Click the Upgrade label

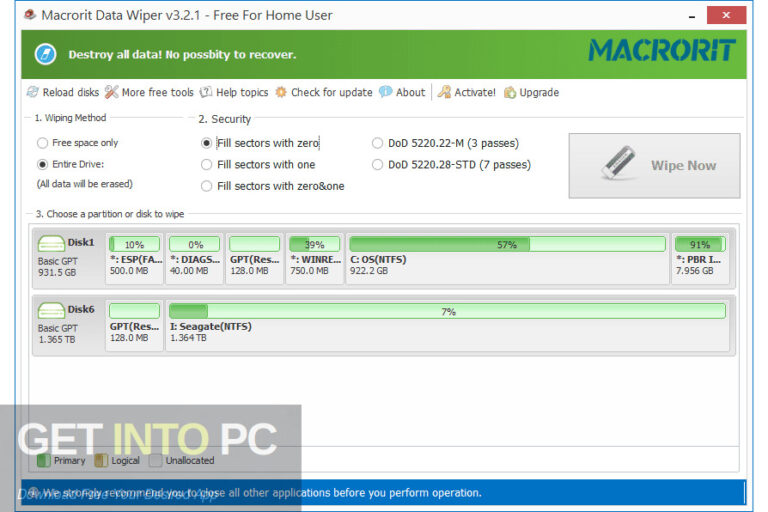click(x=539, y=92)
